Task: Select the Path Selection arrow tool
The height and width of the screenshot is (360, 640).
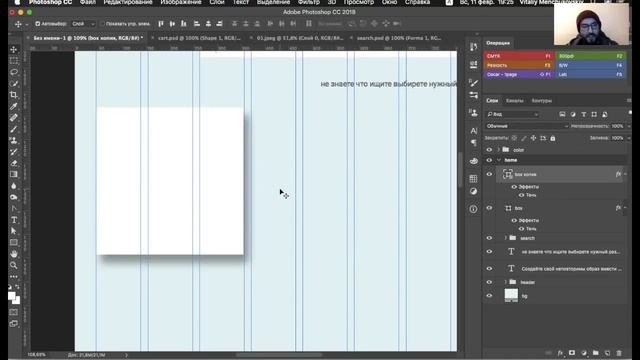Action: pos(13,231)
